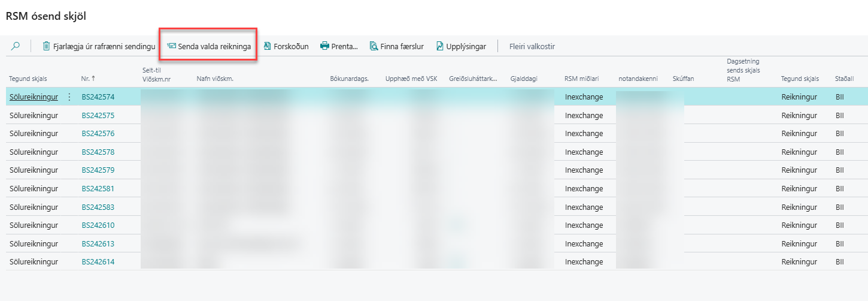Click the Upplýsingar document icon
Screen dimensions: 868x301
pos(439,46)
